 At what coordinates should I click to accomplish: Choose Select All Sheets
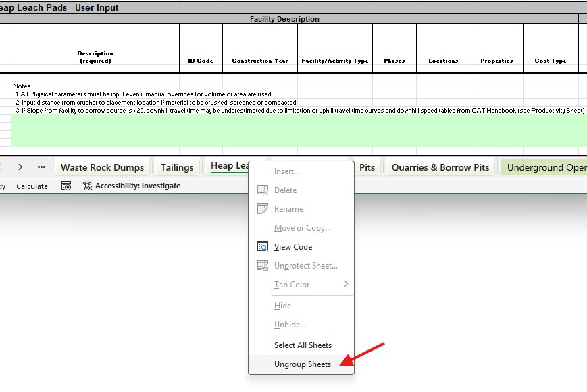[x=303, y=345]
